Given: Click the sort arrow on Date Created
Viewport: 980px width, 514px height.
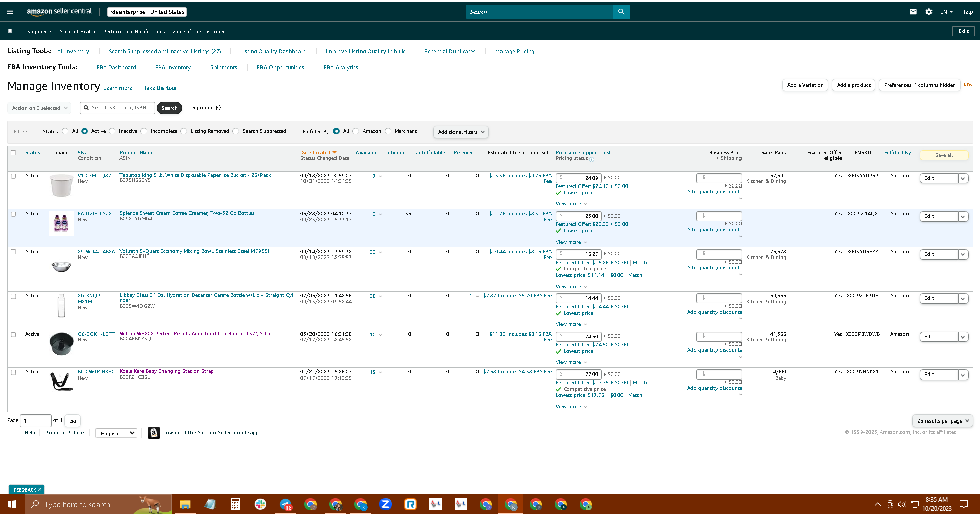Looking at the screenshot, I should click(x=334, y=153).
